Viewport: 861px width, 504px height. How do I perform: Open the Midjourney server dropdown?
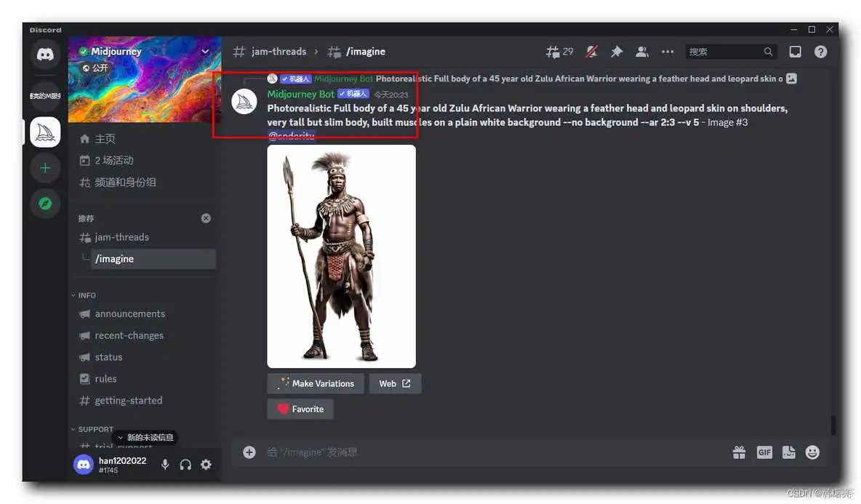[205, 52]
